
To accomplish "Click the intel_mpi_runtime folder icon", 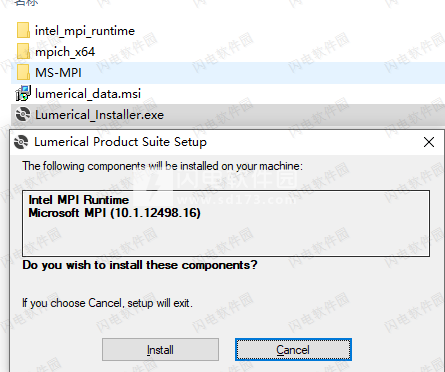I will point(23,30).
